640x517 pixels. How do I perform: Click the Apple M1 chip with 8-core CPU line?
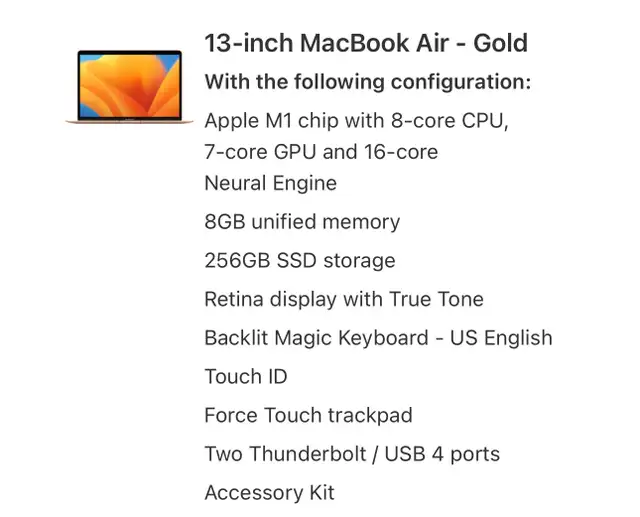tap(356, 121)
